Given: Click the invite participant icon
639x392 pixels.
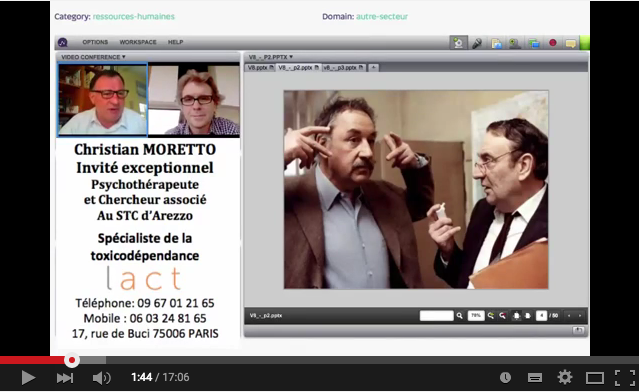Looking at the screenshot, I should [515, 43].
